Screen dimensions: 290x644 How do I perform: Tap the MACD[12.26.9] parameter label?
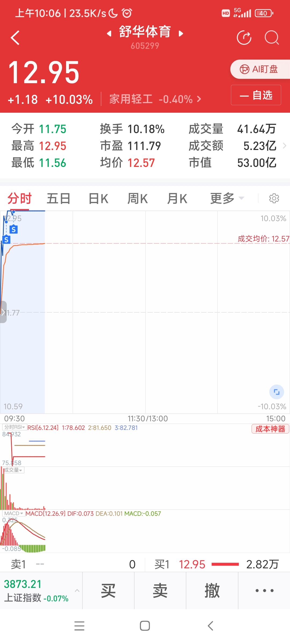tap(45, 514)
